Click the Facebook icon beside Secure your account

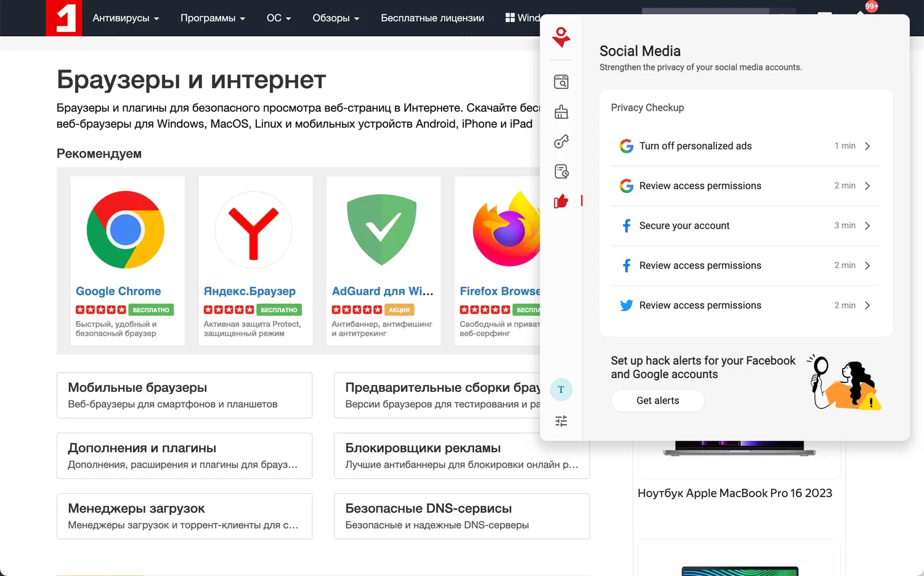pyautogui.click(x=626, y=226)
